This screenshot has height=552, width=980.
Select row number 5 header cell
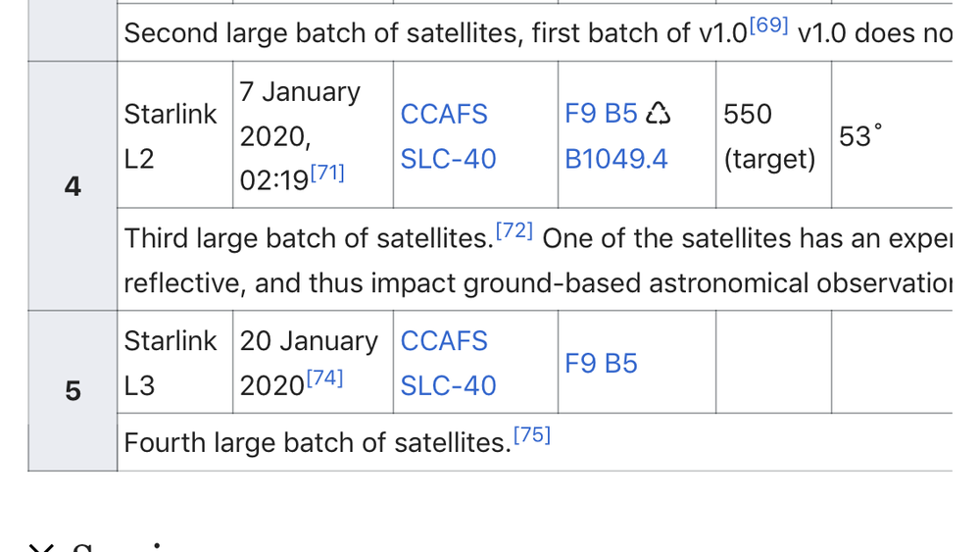click(x=73, y=391)
